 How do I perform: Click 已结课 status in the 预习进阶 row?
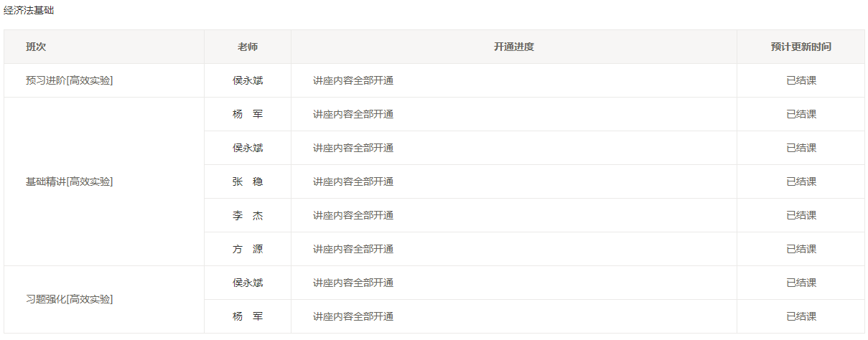click(801, 80)
